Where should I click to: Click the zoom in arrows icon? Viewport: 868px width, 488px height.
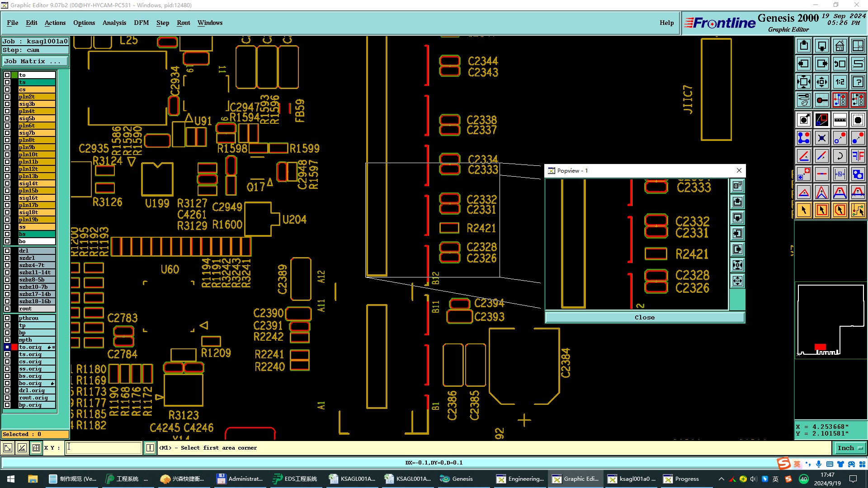coord(804,82)
